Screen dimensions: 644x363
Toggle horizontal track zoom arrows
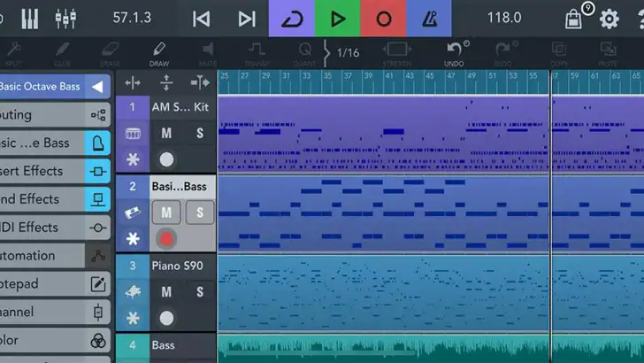(133, 83)
